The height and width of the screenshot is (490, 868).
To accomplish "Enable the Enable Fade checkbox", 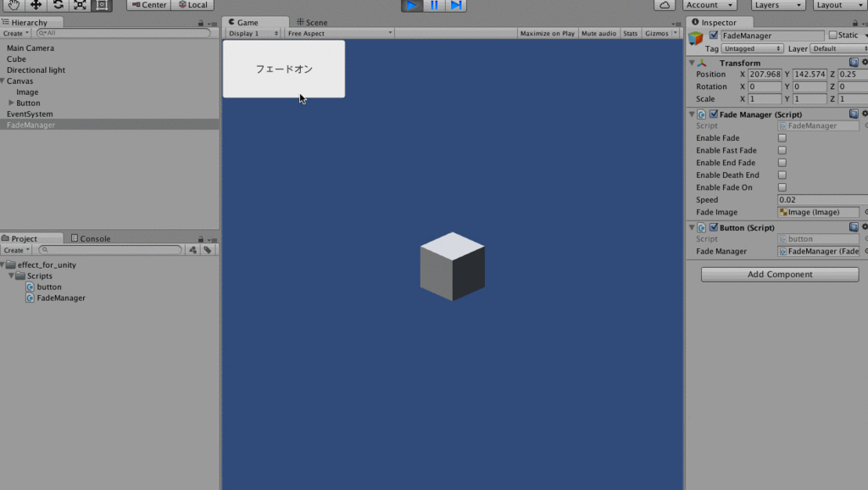I will coord(782,138).
